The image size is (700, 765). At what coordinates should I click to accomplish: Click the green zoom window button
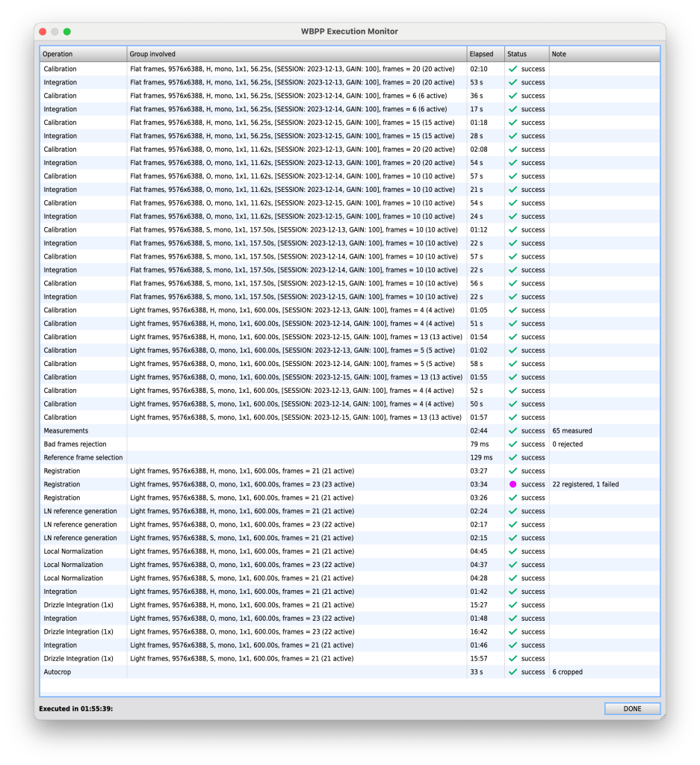click(x=66, y=31)
